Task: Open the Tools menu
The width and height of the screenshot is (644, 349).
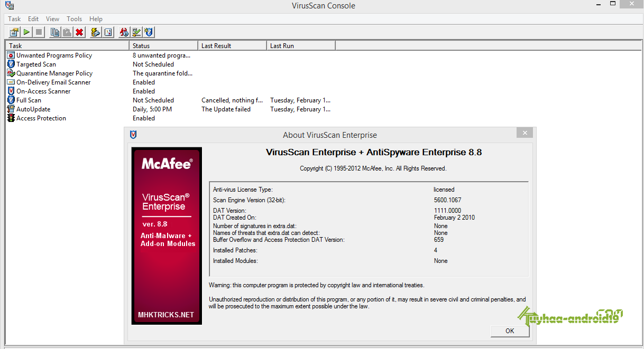Action: [x=74, y=19]
